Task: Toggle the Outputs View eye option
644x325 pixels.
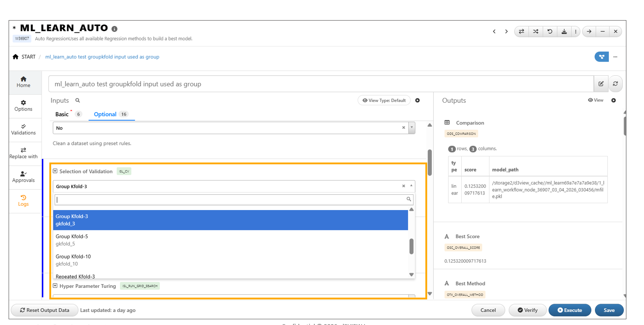Action: [x=595, y=100]
